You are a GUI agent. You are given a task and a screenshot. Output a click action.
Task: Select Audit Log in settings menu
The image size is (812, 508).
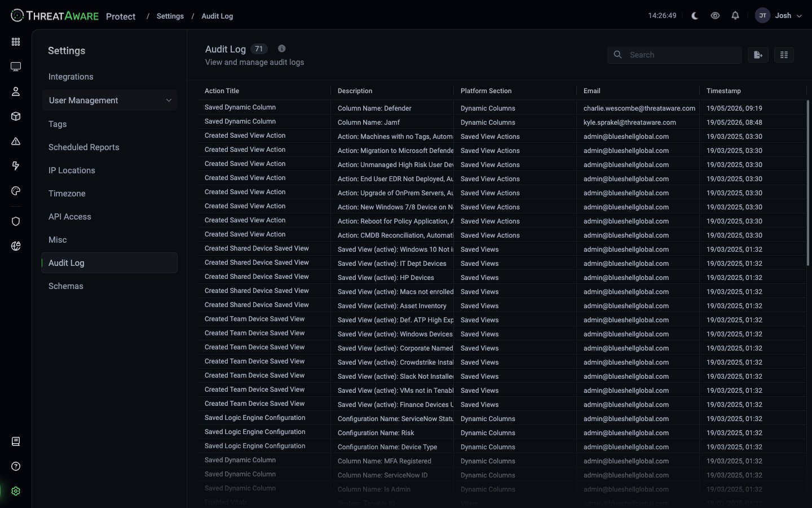click(109, 263)
